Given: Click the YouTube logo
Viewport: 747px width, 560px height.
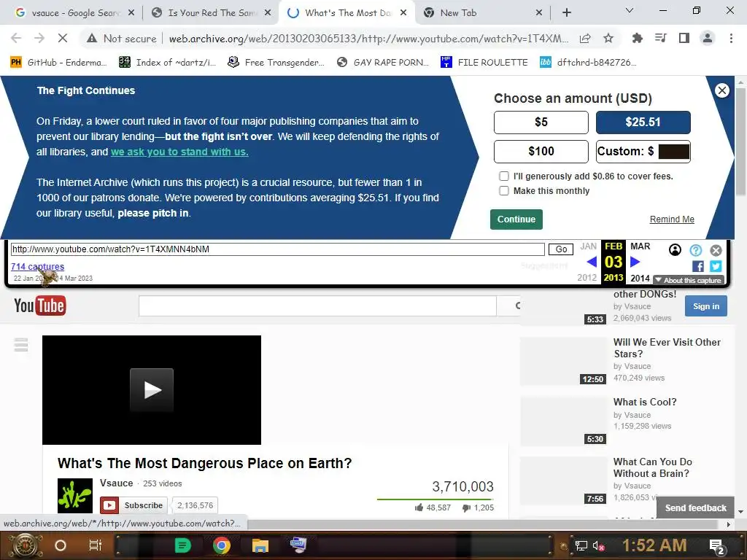Looking at the screenshot, I should coord(40,306).
